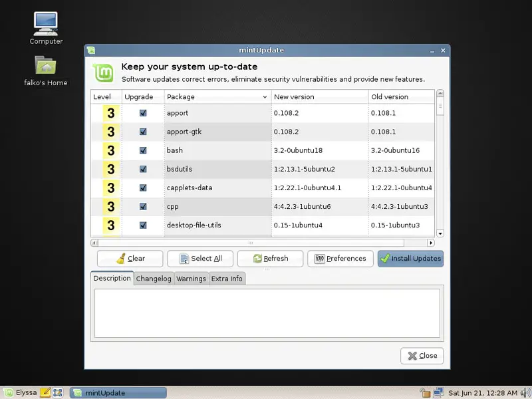This screenshot has width=532, height=399.
Task: Click the Elyssa menu icon in taskbar
Action: 8,392
